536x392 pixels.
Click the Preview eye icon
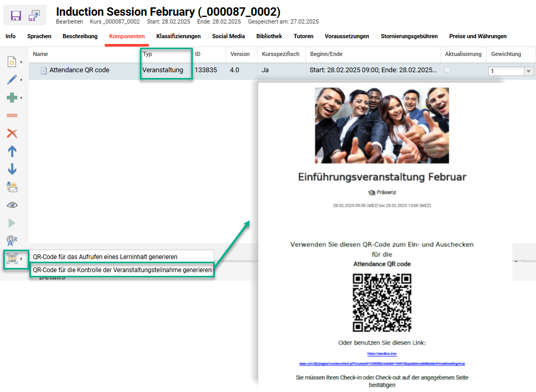[x=12, y=205]
